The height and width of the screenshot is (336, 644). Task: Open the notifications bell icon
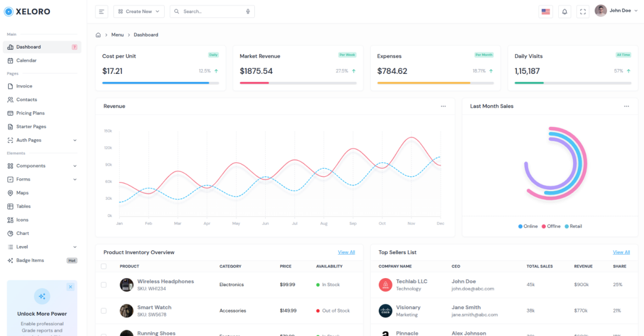(x=565, y=11)
